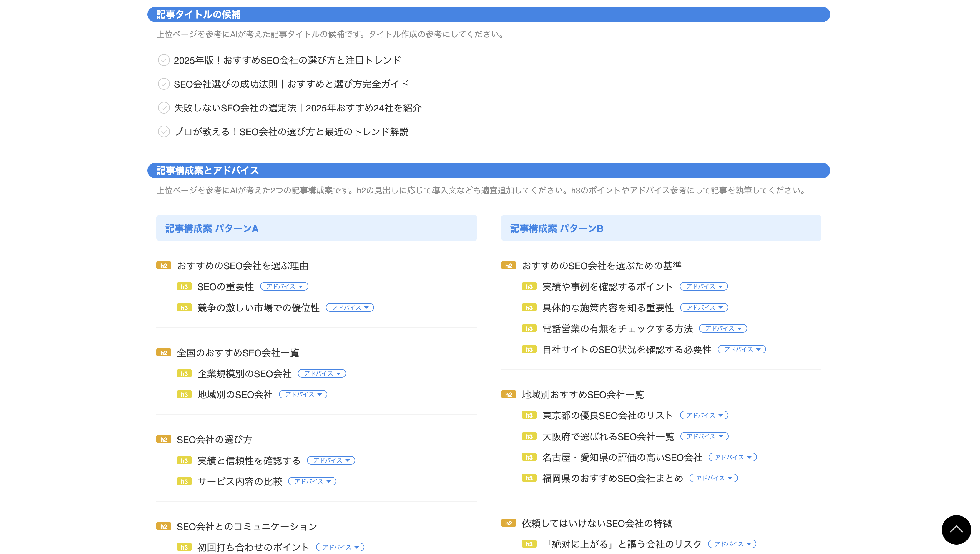This screenshot has height=554, width=980.
Task: Click the '記事タイトルの候補' section header
Action: (489, 14)
